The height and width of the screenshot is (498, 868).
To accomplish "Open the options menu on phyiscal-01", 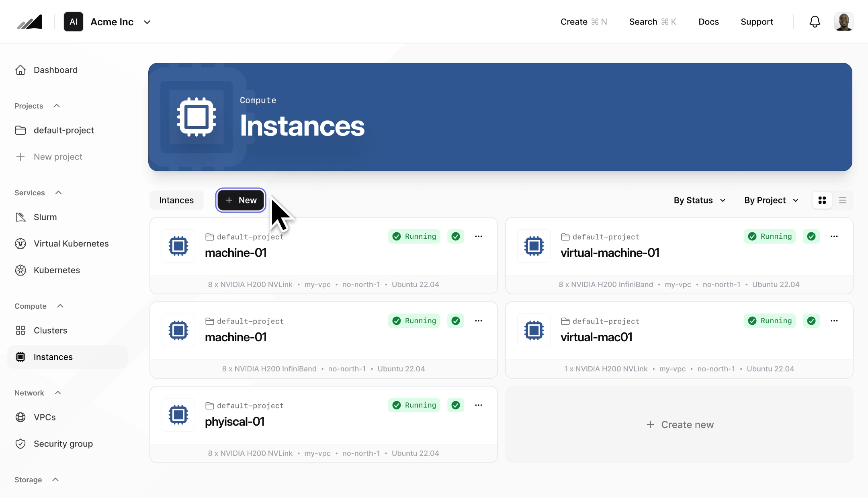I will (478, 405).
